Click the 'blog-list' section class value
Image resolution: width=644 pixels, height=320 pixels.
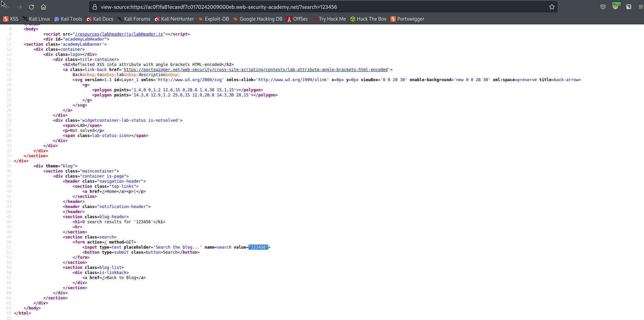point(110,268)
